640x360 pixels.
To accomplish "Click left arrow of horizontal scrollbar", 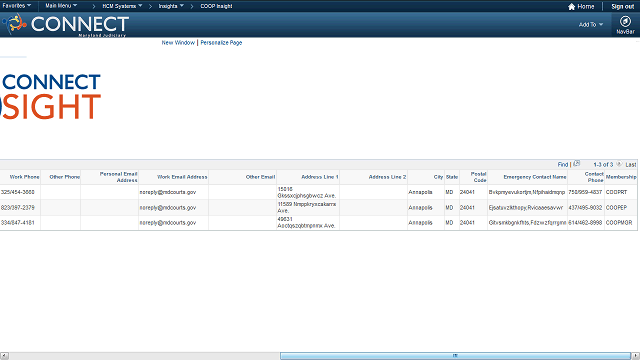I will 4,356.
